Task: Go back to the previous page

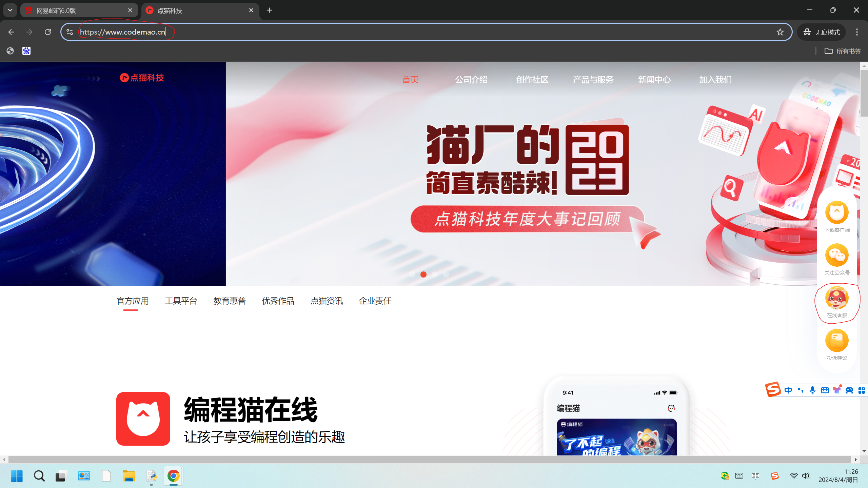Action: [11, 32]
